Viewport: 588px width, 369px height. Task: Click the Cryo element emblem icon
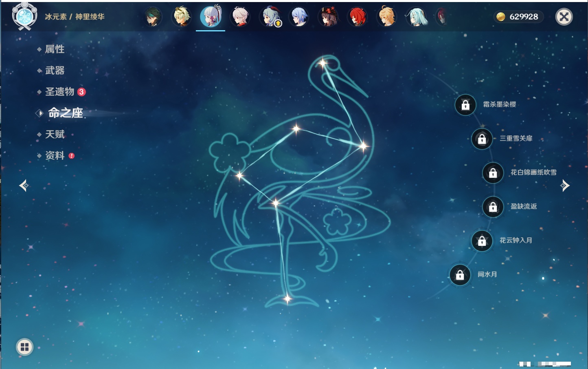(24, 16)
